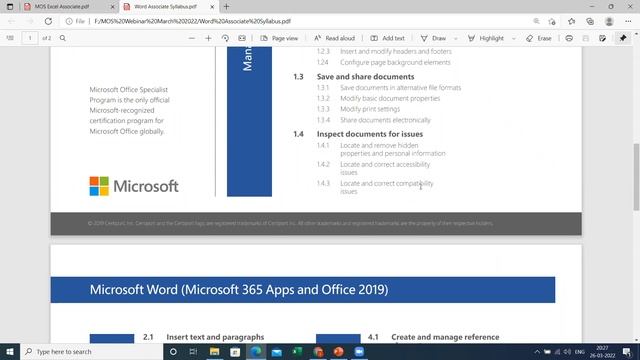Click the vertical scrollbar thumb
This screenshot has height=360, width=640.
click(x=636, y=177)
